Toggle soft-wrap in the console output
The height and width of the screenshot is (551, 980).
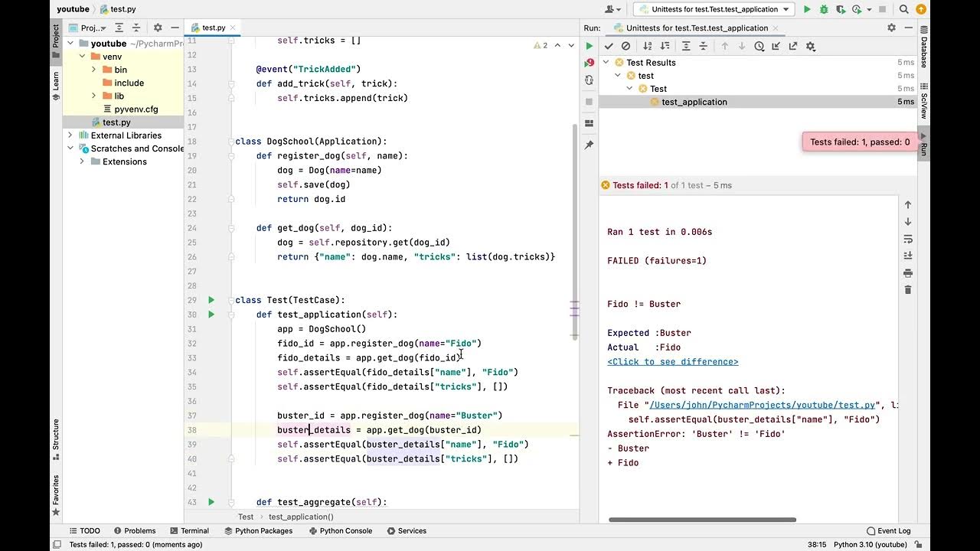click(x=908, y=239)
